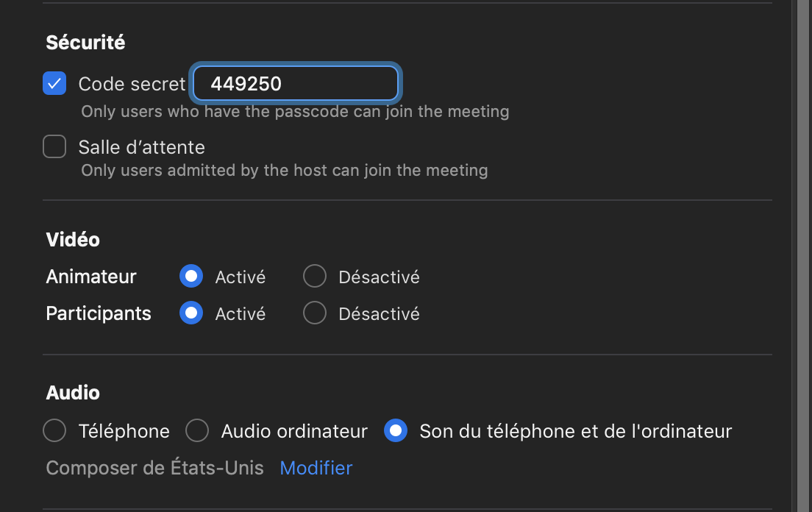Viewport: 812px width, 512px height.
Task: Select Désactivé radio for Animateur video
Action: pyautogui.click(x=315, y=277)
